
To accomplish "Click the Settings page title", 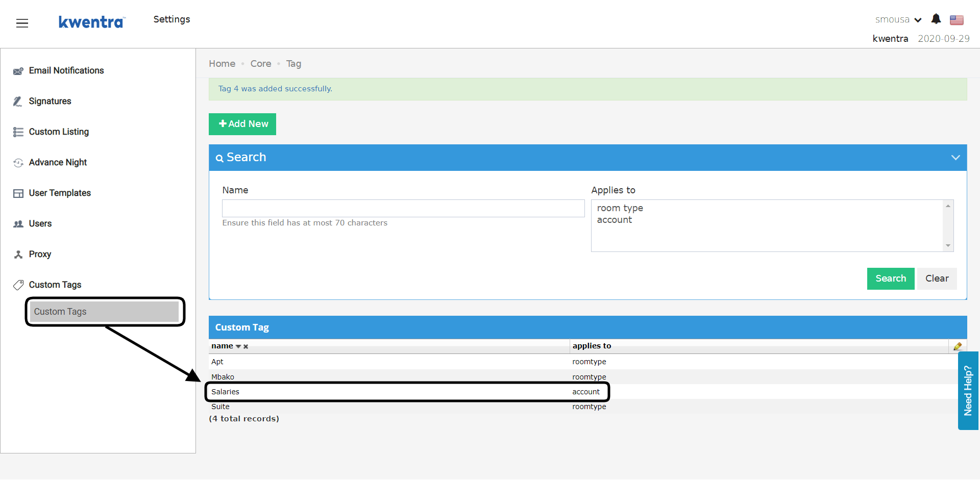I will 171,19.
